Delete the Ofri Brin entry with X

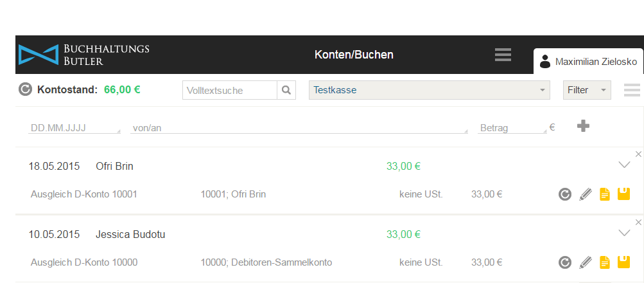coord(638,154)
